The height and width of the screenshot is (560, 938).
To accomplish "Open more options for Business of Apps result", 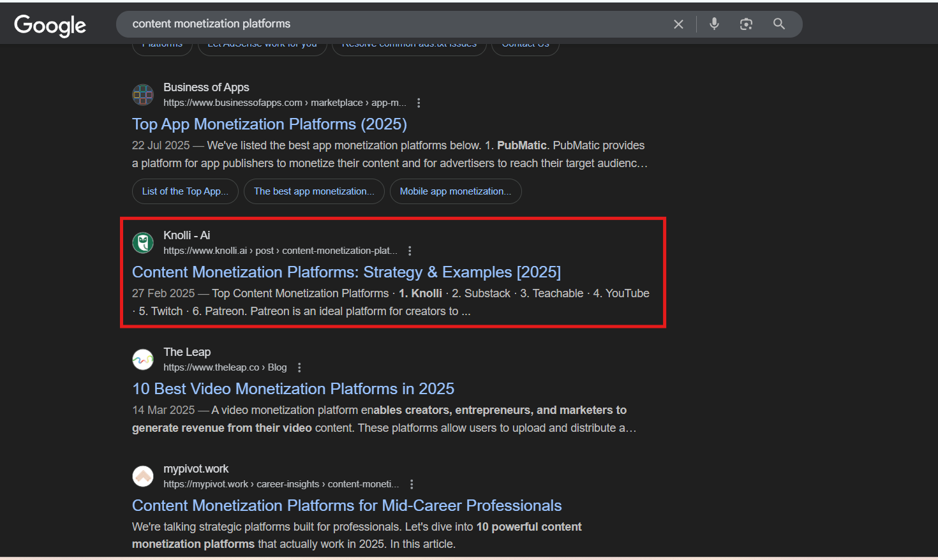I will coord(419,103).
